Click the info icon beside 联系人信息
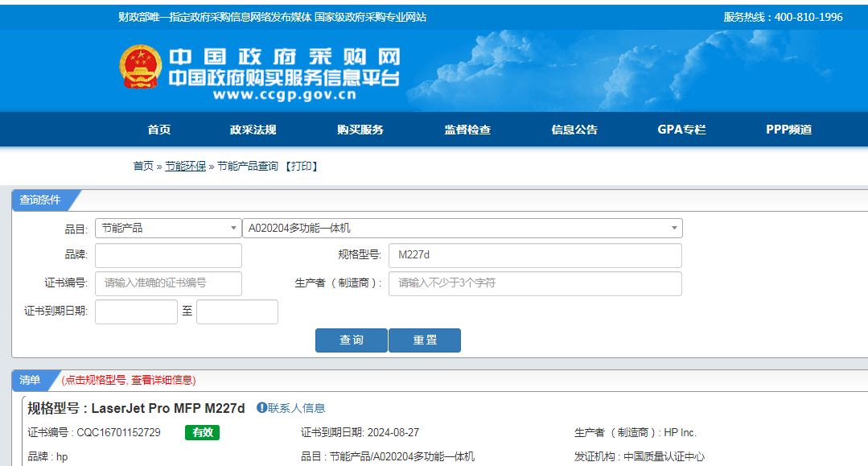 tap(261, 408)
